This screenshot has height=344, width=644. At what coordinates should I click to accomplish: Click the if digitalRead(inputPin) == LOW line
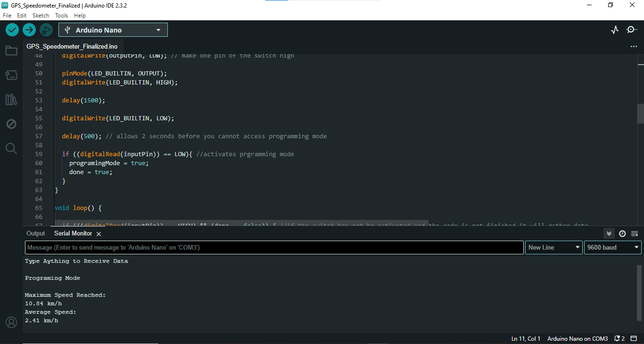click(x=178, y=154)
